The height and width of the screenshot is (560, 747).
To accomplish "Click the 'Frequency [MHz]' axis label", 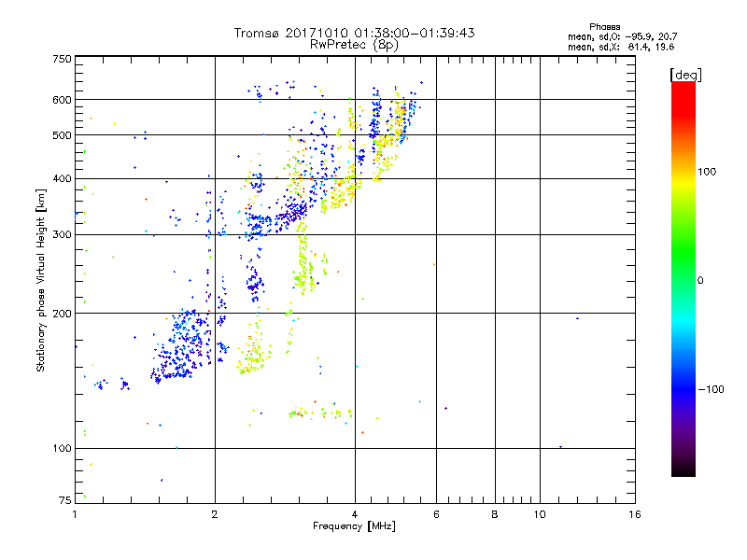I will (354, 526).
